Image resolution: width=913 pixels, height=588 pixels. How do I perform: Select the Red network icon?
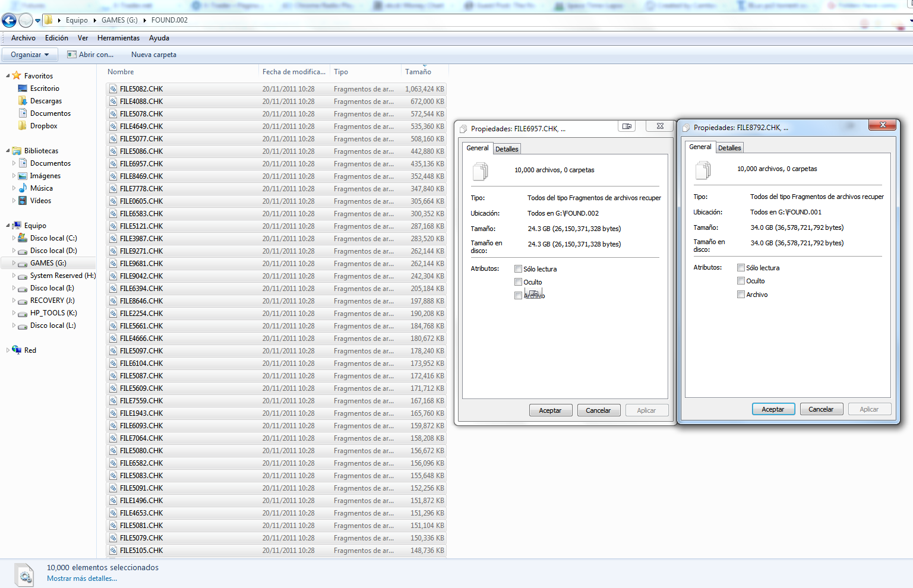(x=17, y=350)
